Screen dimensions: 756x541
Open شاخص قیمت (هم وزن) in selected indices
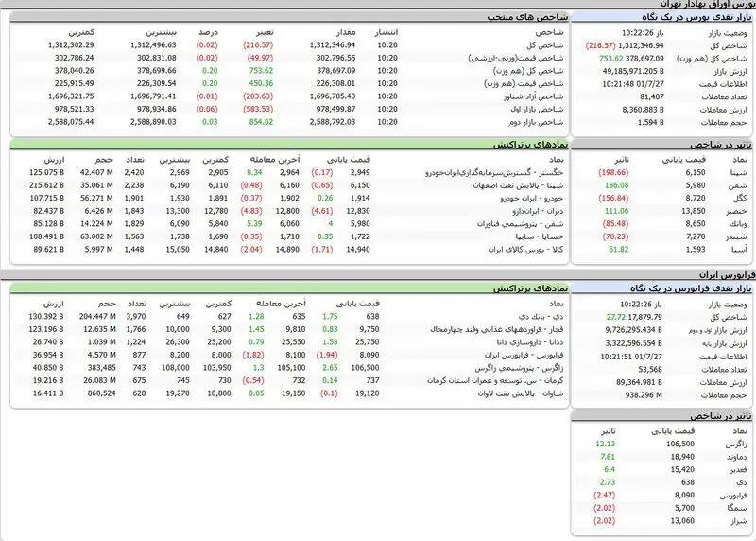click(x=524, y=83)
